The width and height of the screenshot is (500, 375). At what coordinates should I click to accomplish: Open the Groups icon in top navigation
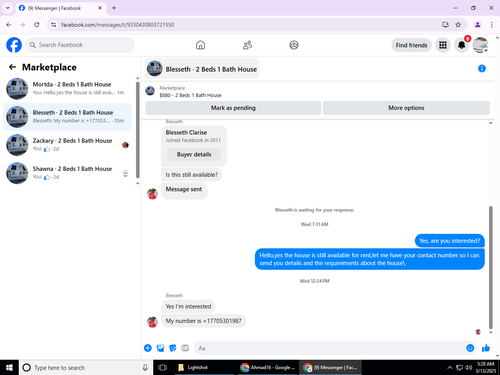point(294,45)
